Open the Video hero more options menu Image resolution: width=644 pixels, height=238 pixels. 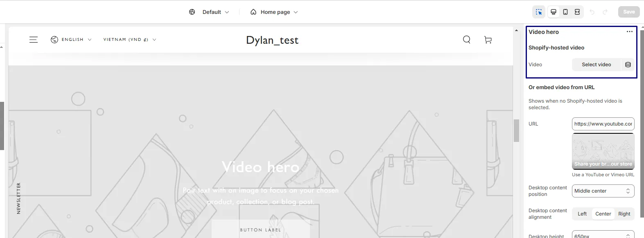pos(630,31)
